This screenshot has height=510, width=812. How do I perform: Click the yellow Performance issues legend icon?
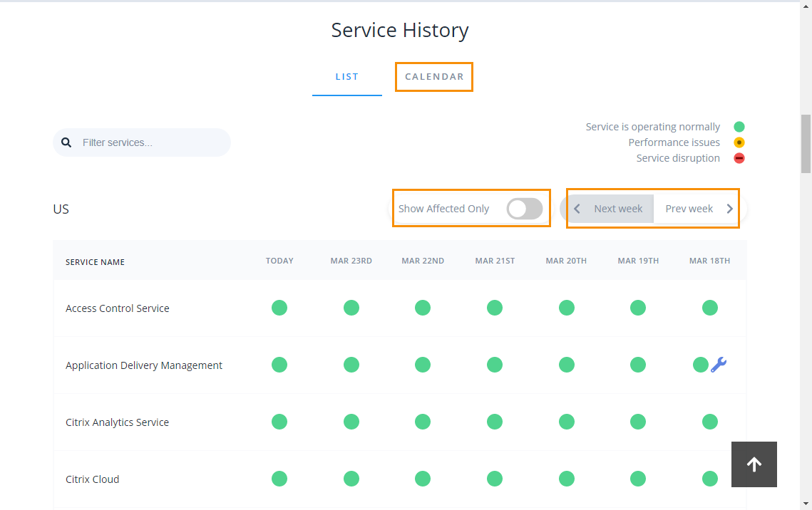click(x=739, y=142)
